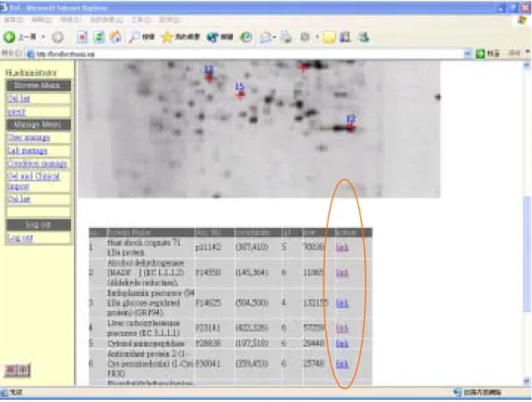Click the red button at sidebar bottom
The width and height of the screenshot is (532, 402).
pyautogui.click(x=18, y=370)
